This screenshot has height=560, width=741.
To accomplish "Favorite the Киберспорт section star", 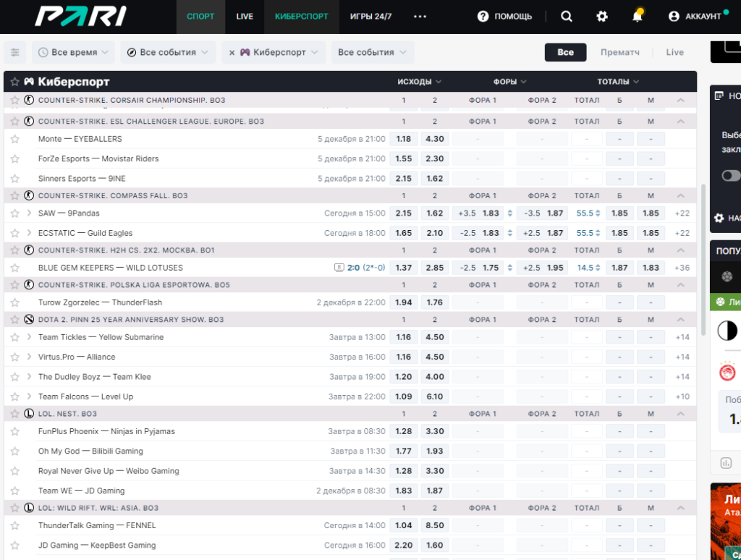I will 14,81.
